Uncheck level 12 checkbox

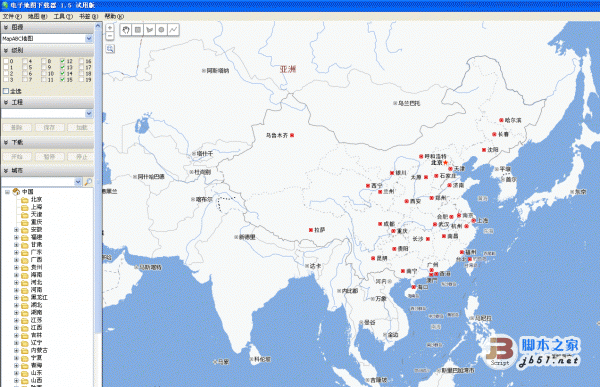(63, 61)
